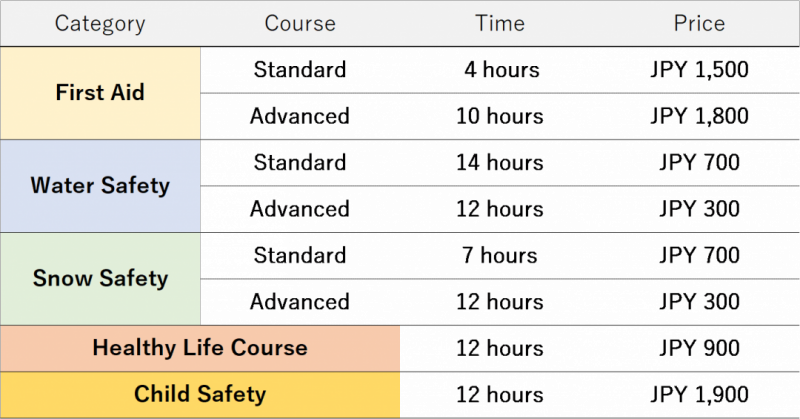The height and width of the screenshot is (419, 800).
Task: Click First Aid's Advanced course cell
Action: (x=300, y=116)
